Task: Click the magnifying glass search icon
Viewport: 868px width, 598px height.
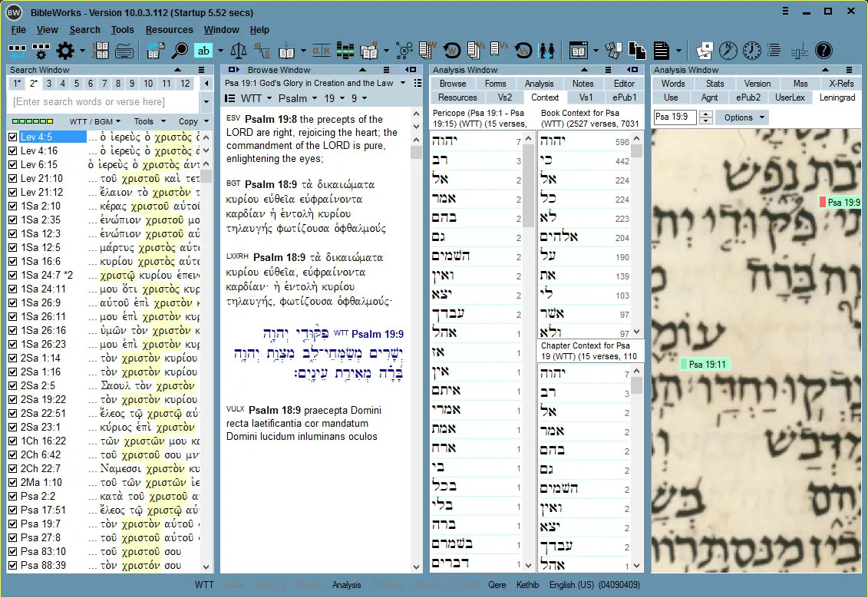Action: tap(180, 51)
